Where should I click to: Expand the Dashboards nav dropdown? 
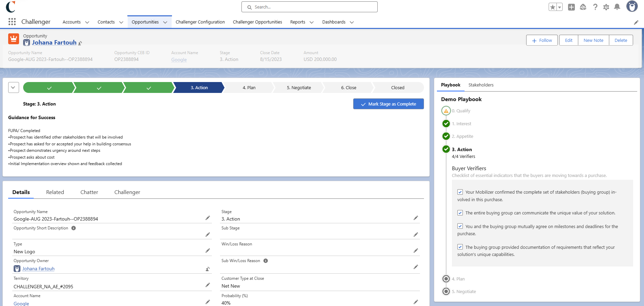point(352,22)
